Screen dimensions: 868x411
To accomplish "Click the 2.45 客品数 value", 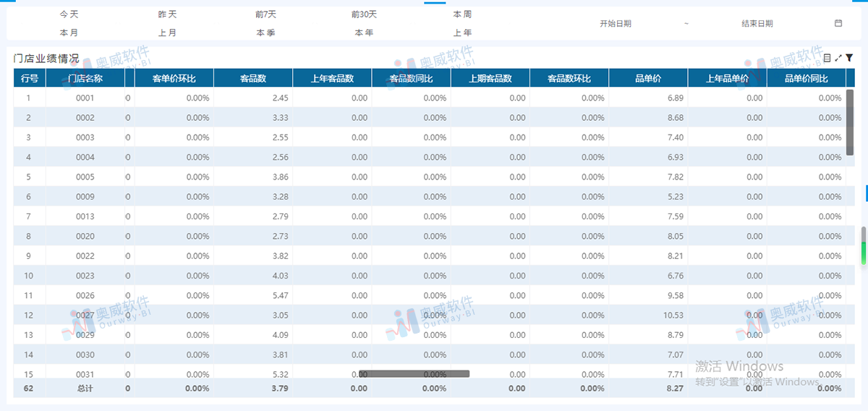I will point(281,98).
